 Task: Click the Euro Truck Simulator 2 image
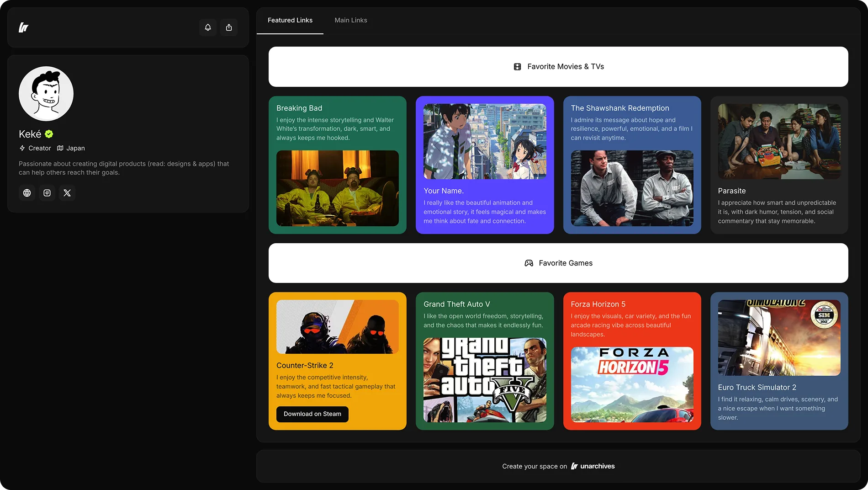click(x=779, y=338)
